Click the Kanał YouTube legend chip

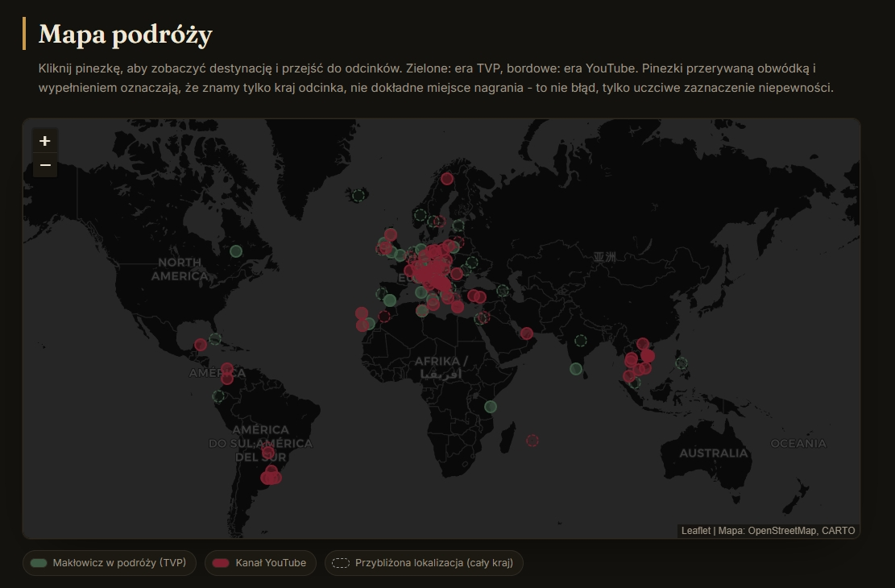(260, 563)
